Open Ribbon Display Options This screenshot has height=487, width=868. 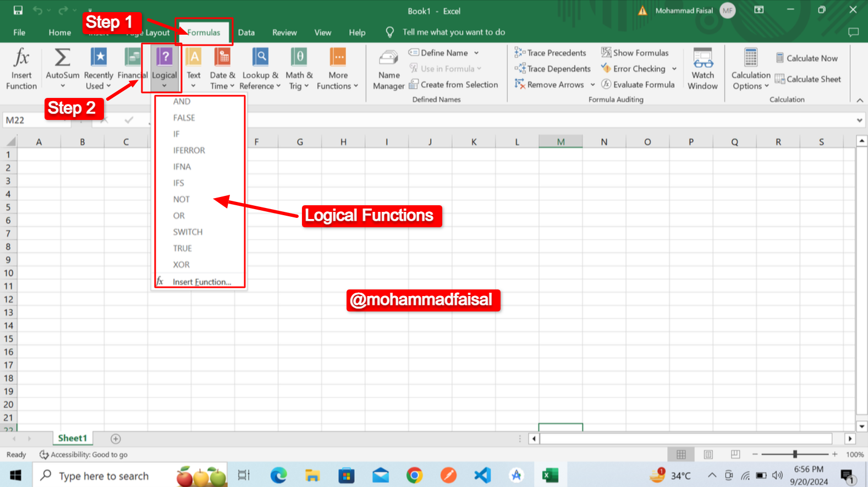tap(759, 10)
